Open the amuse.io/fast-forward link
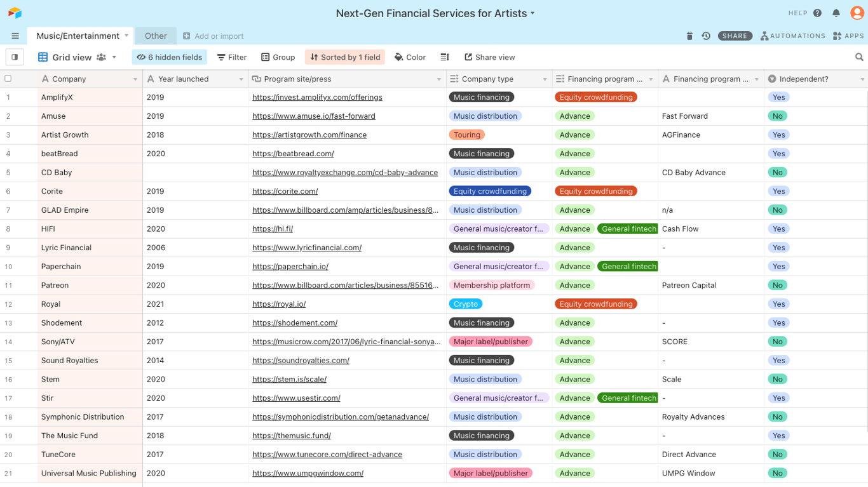The image size is (868, 487). click(314, 116)
